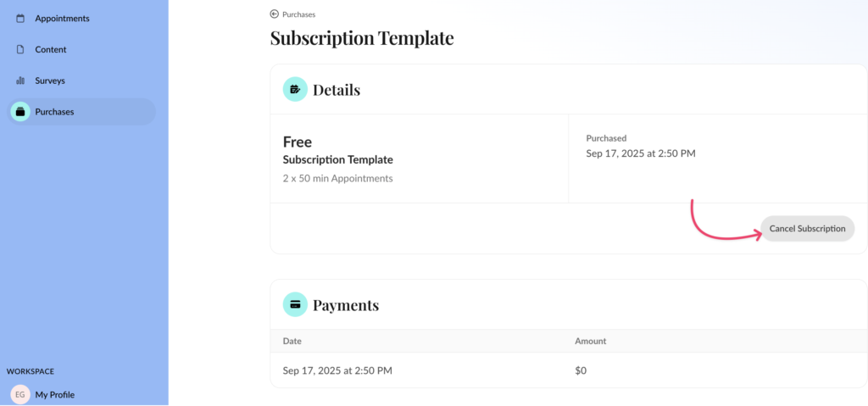Click the EG profile avatar

[19, 394]
